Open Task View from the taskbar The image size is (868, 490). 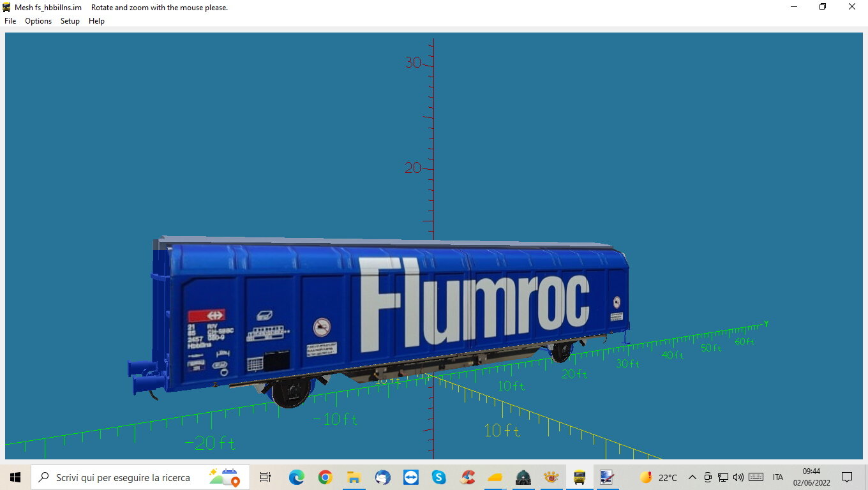(x=266, y=477)
